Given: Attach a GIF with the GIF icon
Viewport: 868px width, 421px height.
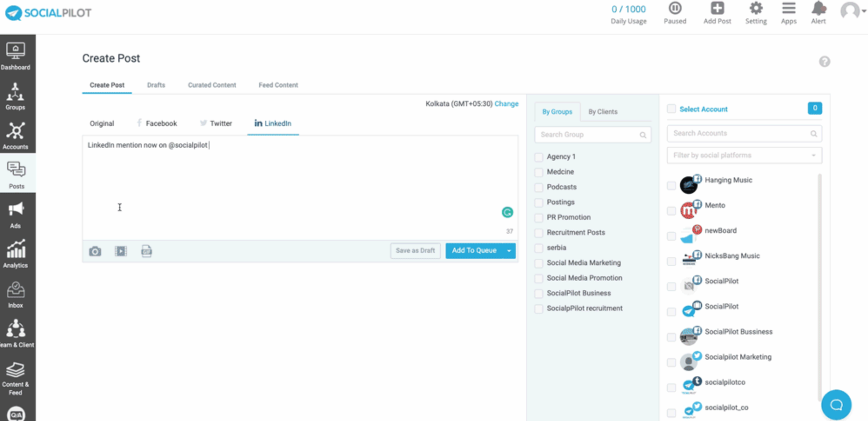Looking at the screenshot, I should (x=147, y=251).
